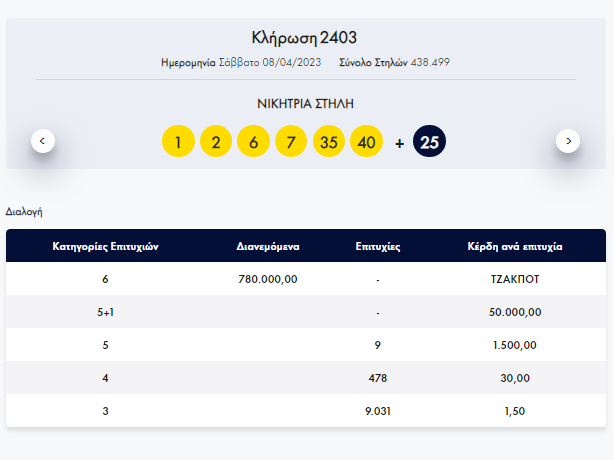The width and height of the screenshot is (614, 460).
Task: Click the Κέρδη ανά επιτυχία column header
Action: coord(515,246)
